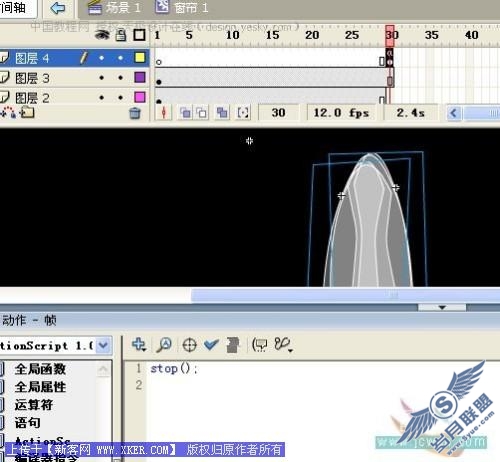The height and width of the screenshot is (462, 500).
Task: Collapse panel with the small down arrow grip
Action: click(x=442, y=307)
